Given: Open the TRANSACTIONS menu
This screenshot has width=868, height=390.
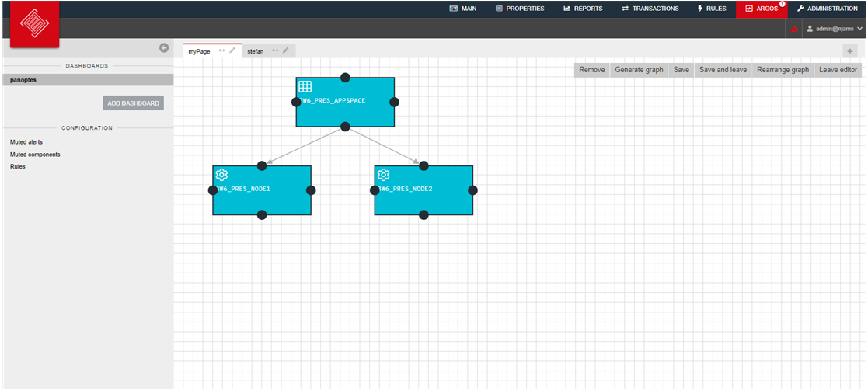Looking at the screenshot, I should (x=650, y=9).
